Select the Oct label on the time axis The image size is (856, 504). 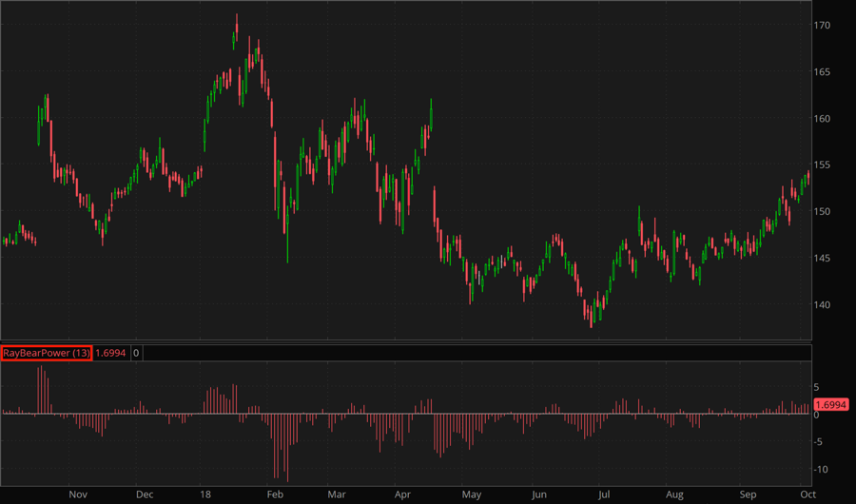[807, 494]
